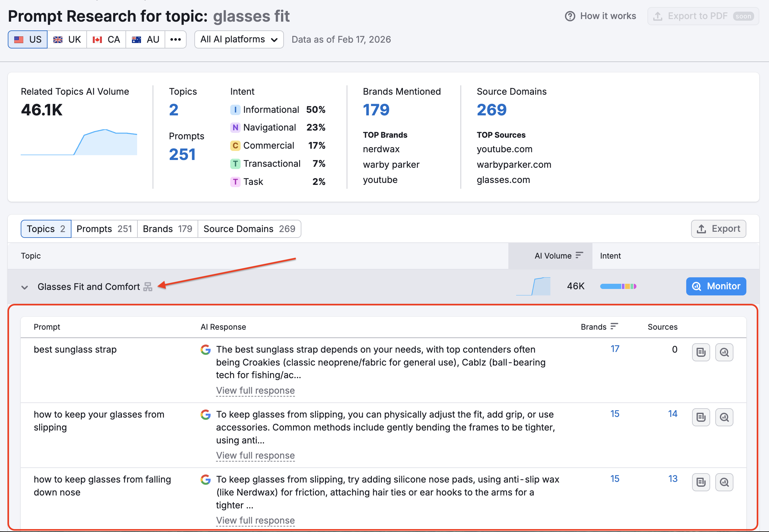
Task: Open the Source Domains 269 tab
Action: [x=249, y=229]
